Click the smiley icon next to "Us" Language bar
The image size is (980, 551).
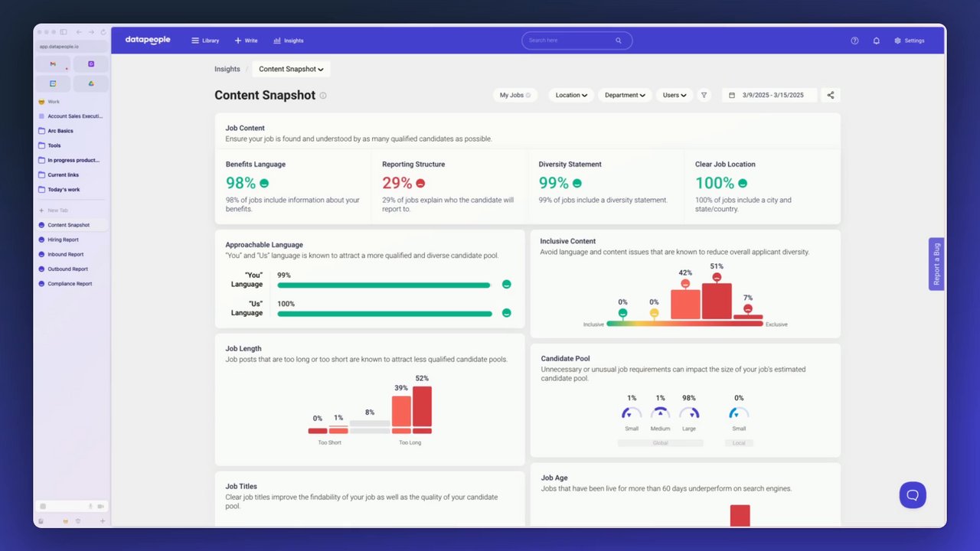coord(506,312)
